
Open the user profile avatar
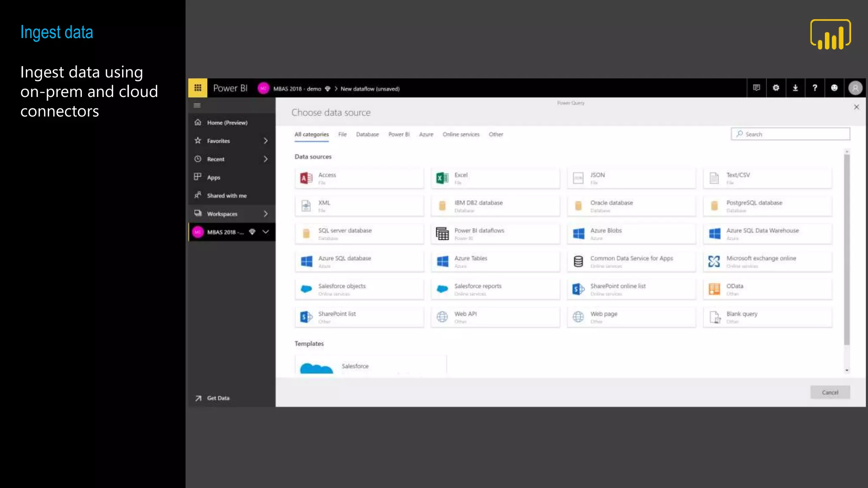[855, 88]
